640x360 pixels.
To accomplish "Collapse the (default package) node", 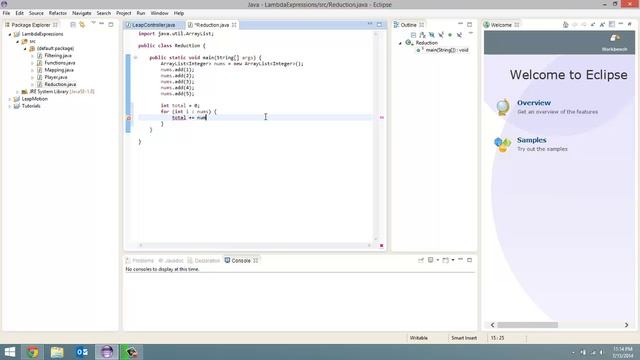I will click(x=25, y=49).
